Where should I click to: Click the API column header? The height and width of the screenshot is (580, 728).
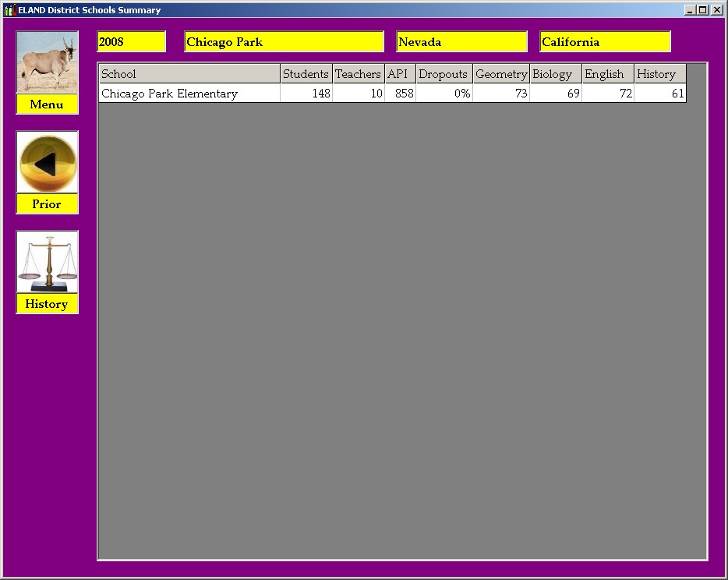399,74
